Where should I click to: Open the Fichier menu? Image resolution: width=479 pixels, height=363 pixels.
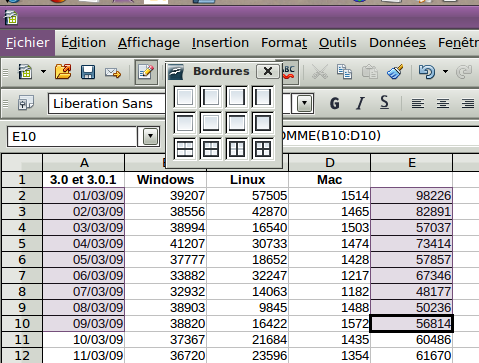(x=28, y=43)
